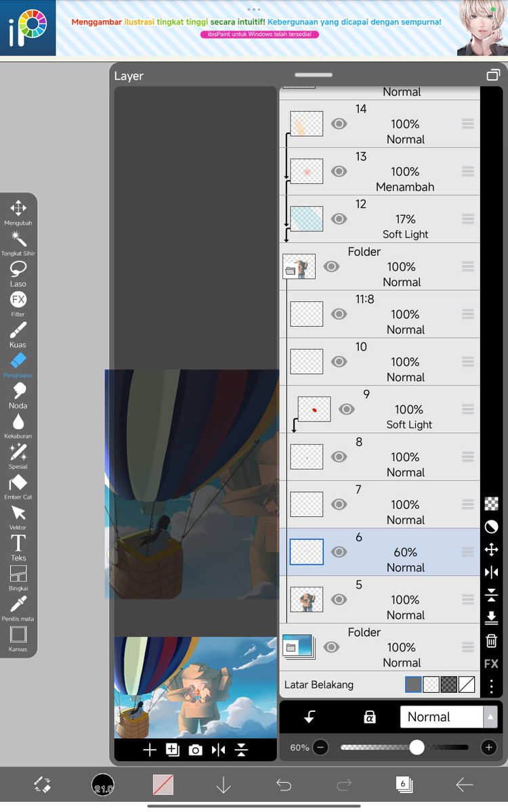Toggle visibility of layer 6
This screenshot has width=508, height=812.
tap(339, 552)
